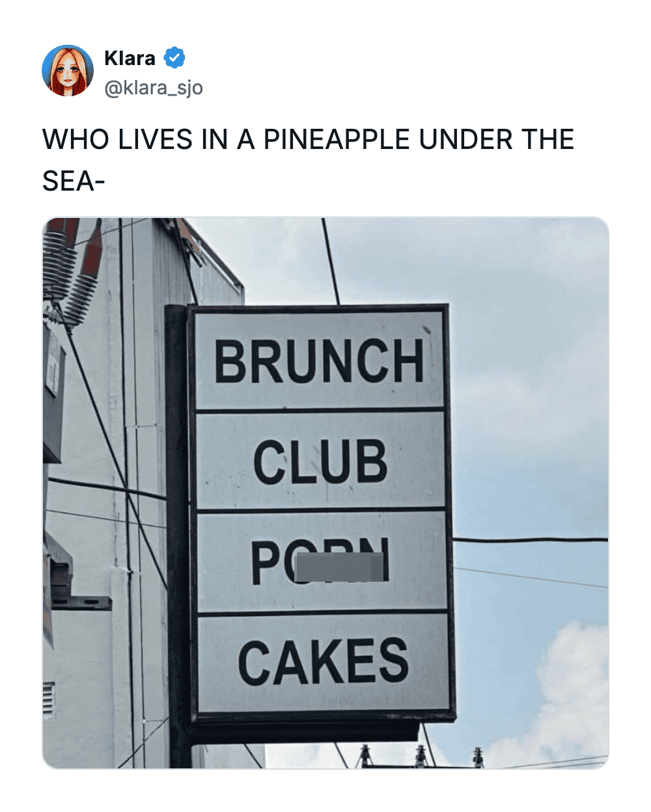This screenshot has width=651, height=812.
Task: Click the letter P beside the censor bar
Action: 266,563
